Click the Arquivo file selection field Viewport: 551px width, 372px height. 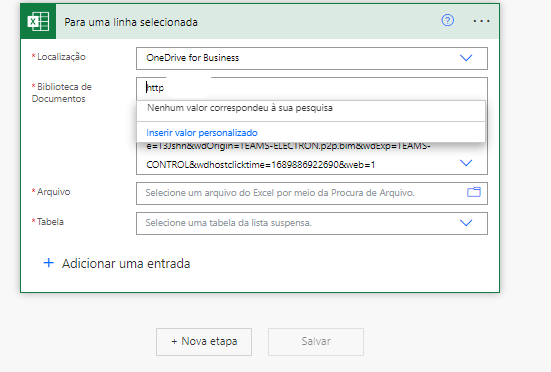312,193
